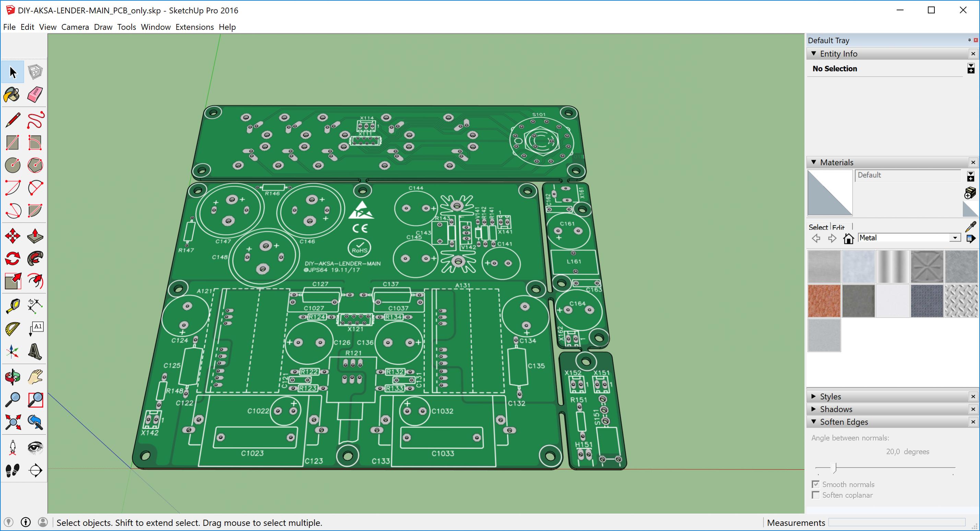This screenshot has width=980, height=531.
Task: Open the Edit menu
Action: 27,27
